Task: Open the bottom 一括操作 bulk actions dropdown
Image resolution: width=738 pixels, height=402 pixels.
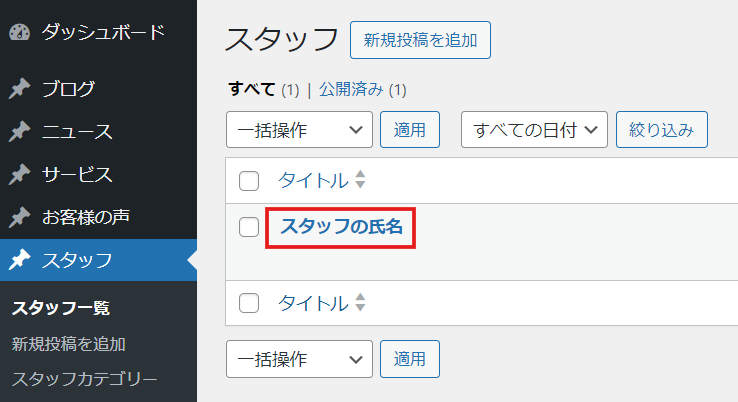Action: pyautogui.click(x=299, y=359)
